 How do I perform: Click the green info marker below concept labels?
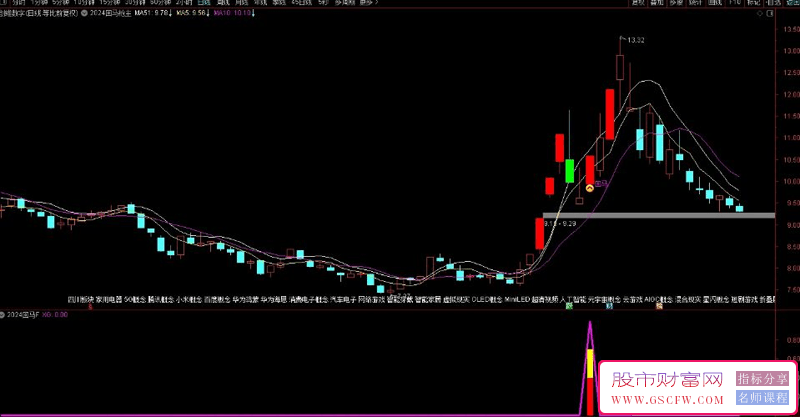pos(569,306)
